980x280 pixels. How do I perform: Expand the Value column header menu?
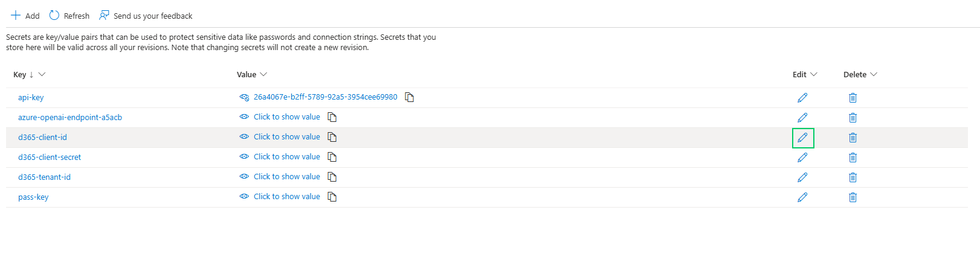(263, 75)
